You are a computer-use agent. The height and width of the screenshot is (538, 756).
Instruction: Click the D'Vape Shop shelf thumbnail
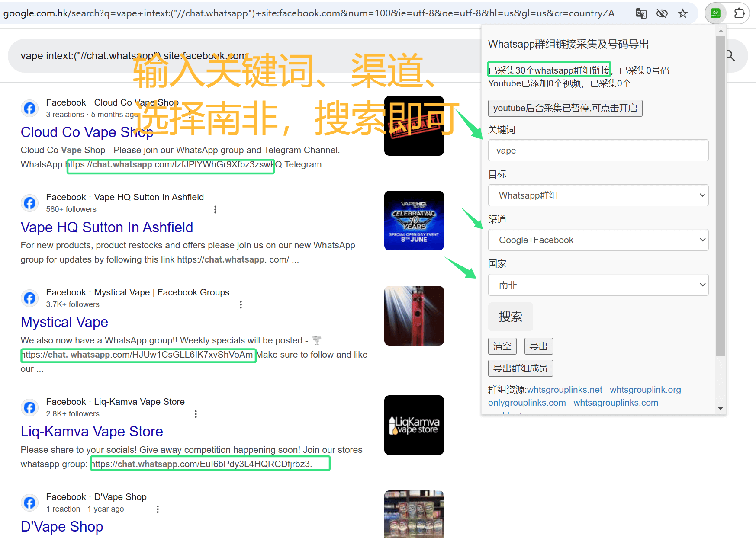click(x=414, y=514)
